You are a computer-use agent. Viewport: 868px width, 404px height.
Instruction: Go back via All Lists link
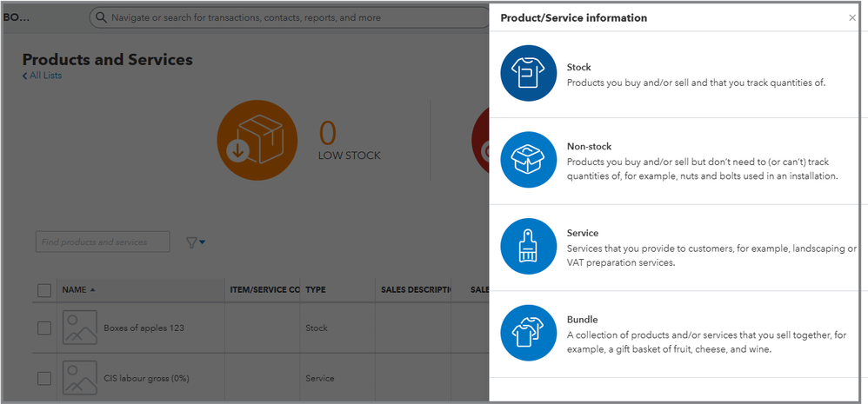point(42,76)
